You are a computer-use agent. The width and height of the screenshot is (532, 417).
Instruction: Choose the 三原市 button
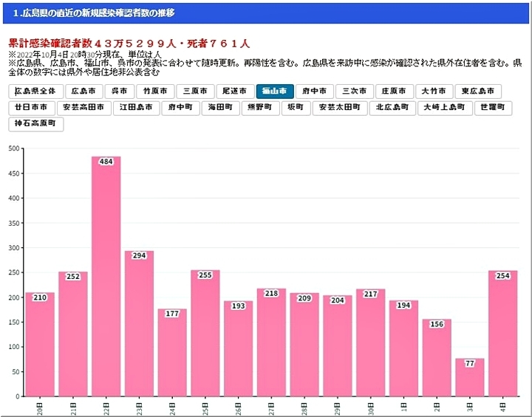click(x=196, y=92)
